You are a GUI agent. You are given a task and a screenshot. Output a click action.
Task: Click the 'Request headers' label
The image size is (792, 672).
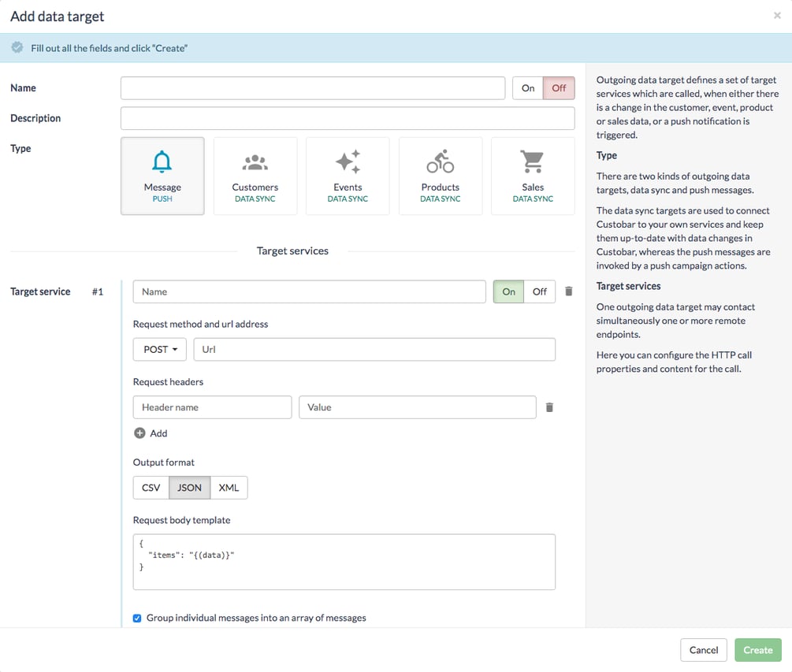(x=168, y=381)
